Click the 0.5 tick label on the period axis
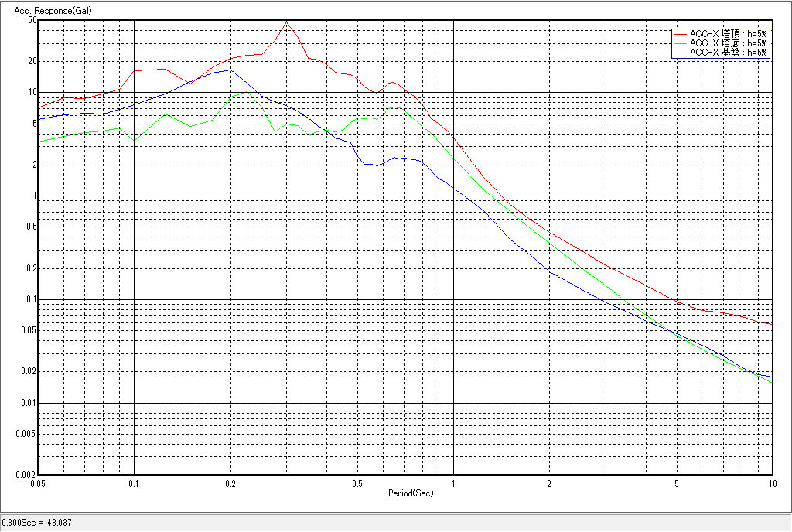Viewport: 792px width, 532px height. (x=357, y=483)
